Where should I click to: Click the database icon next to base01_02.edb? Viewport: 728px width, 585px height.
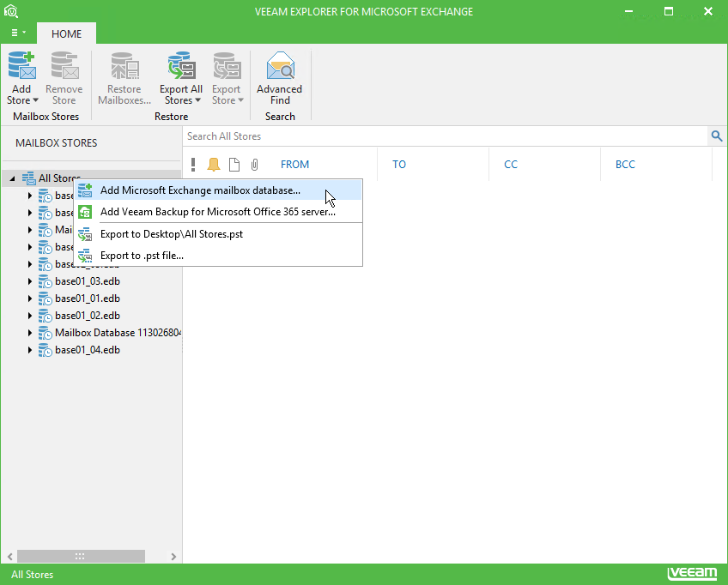tap(45, 316)
